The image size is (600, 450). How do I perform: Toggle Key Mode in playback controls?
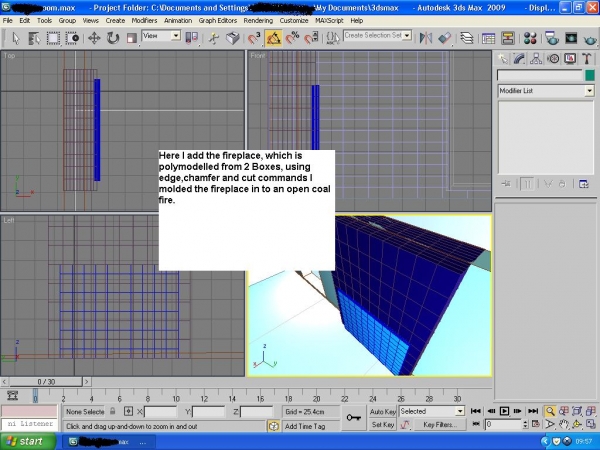(476, 424)
